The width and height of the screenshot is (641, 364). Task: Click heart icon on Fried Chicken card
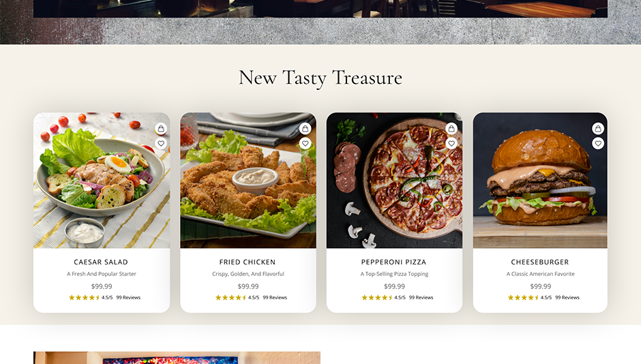tap(305, 143)
